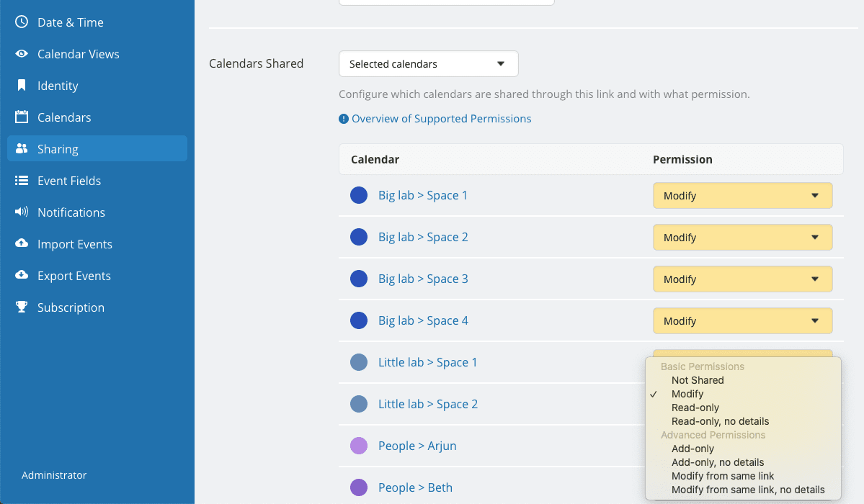
Task: Open the Export Events section
Action: pyautogui.click(x=74, y=276)
